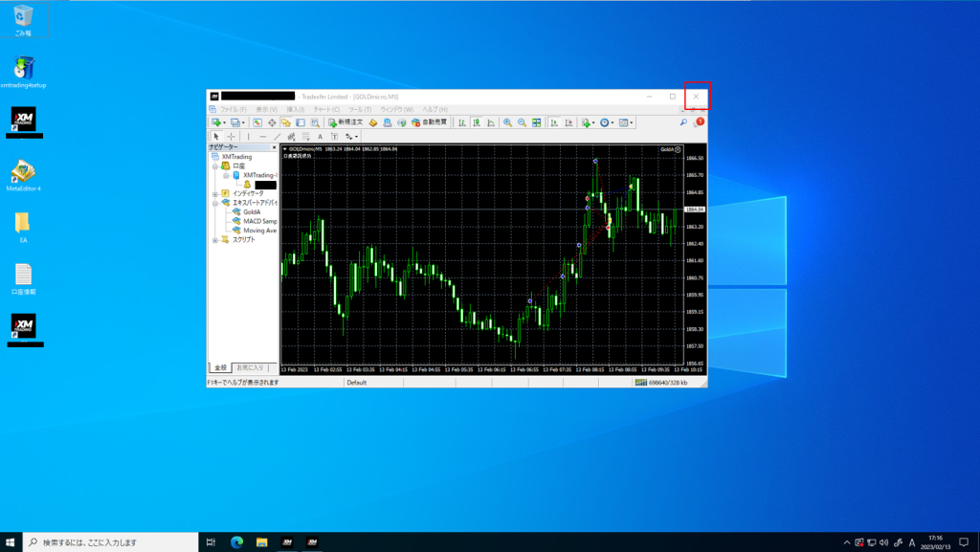Click the taskbar search box
This screenshot has height=552, width=980.
coord(111,542)
